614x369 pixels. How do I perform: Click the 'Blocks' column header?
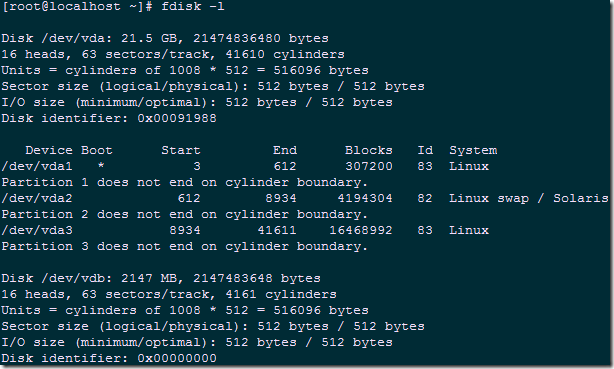coord(368,150)
